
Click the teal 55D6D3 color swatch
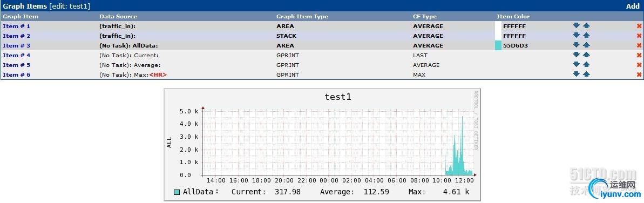(498, 45)
